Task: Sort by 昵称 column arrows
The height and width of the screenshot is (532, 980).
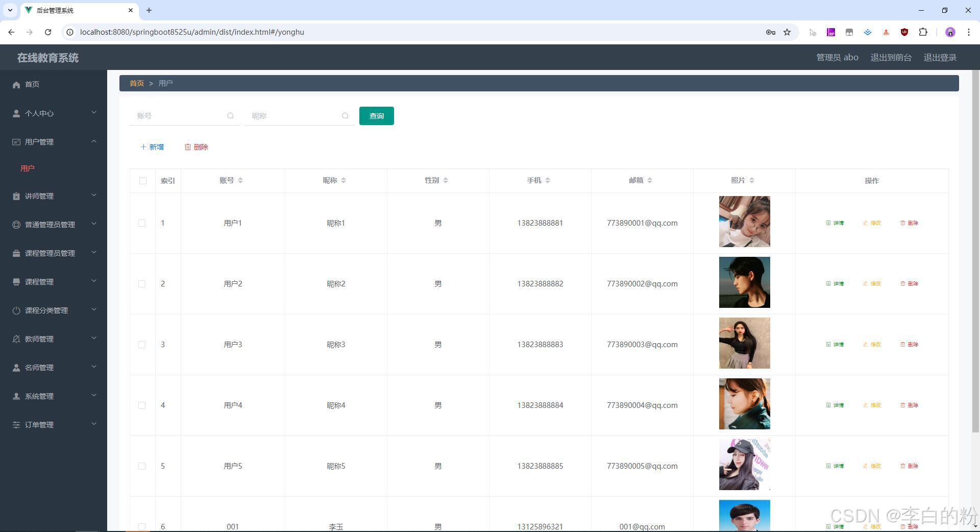Action: [344, 180]
